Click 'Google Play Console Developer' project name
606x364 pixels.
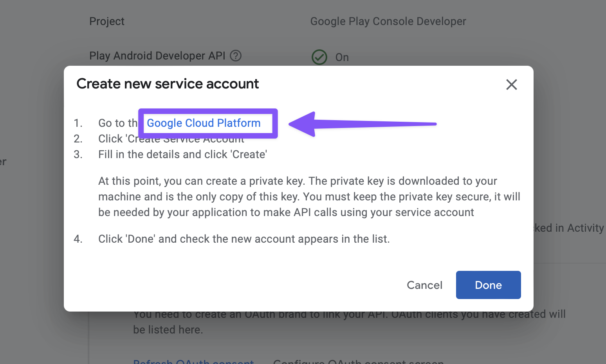pos(388,21)
